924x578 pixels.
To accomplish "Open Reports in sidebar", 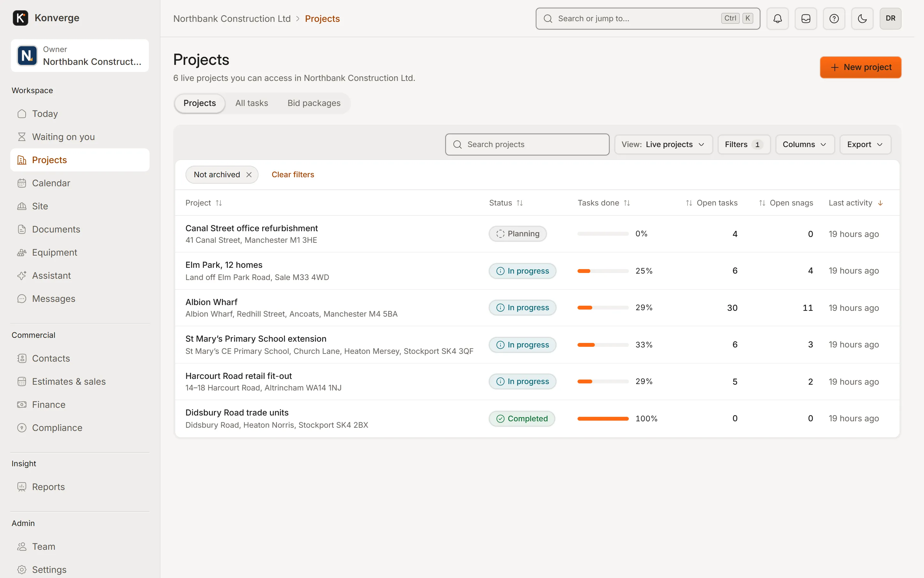I will [80, 486].
